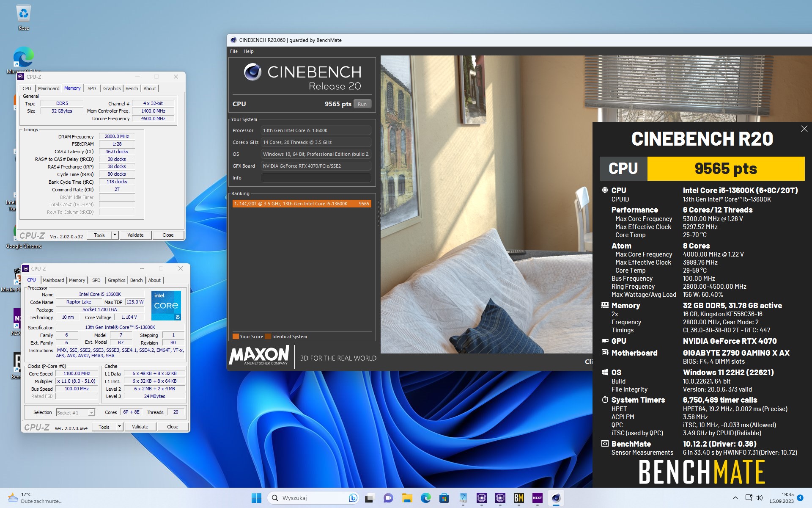The height and width of the screenshot is (508, 812).
Task: Open Task View from the taskbar
Action: [369, 498]
